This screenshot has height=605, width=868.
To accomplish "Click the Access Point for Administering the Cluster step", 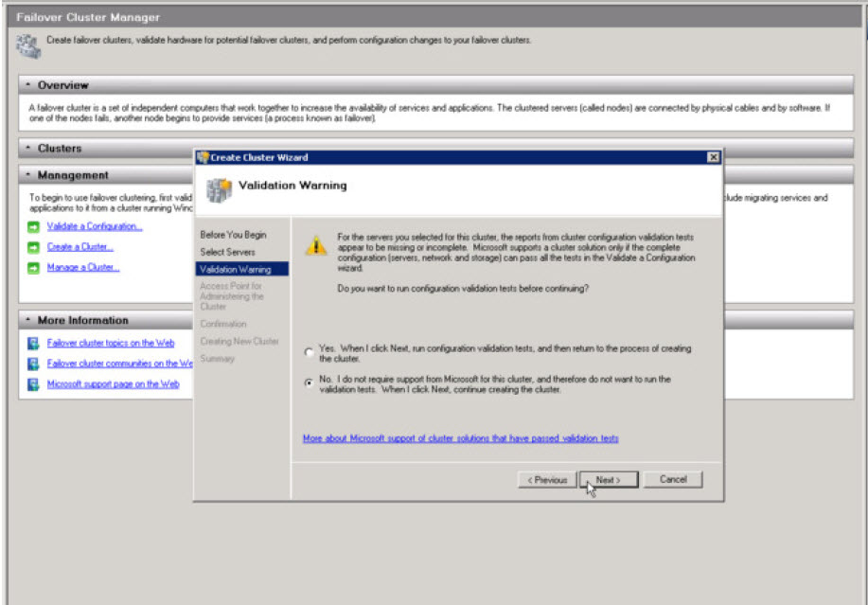I will click(231, 296).
